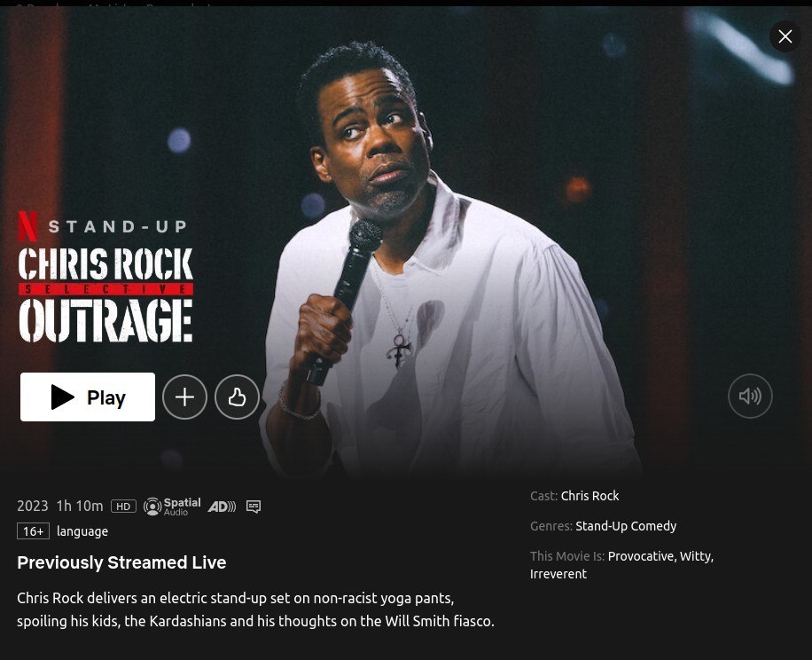This screenshot has height=660, width=812.
Task: Click the Spatial Audio badge icon
Action: 172,507
